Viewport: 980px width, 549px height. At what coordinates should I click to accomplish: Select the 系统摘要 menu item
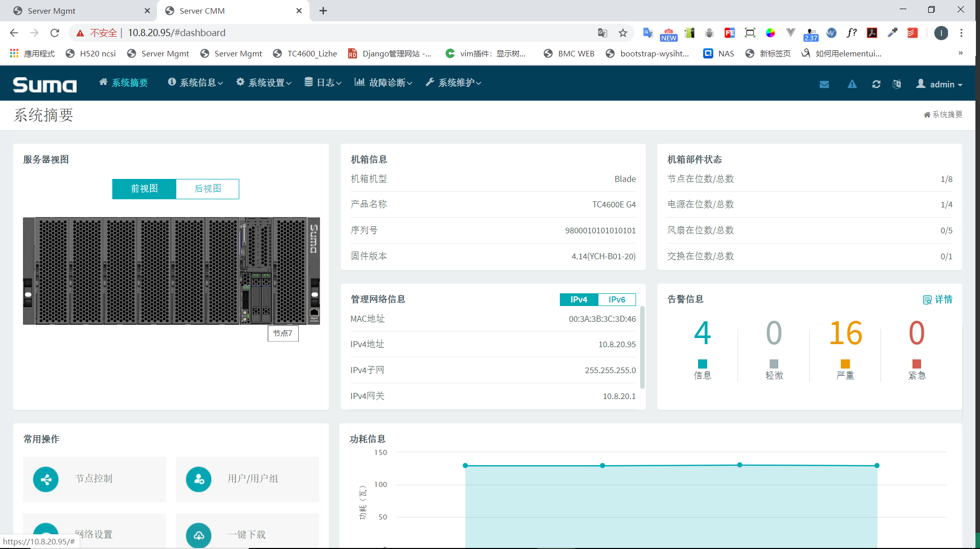click(123, 82)
